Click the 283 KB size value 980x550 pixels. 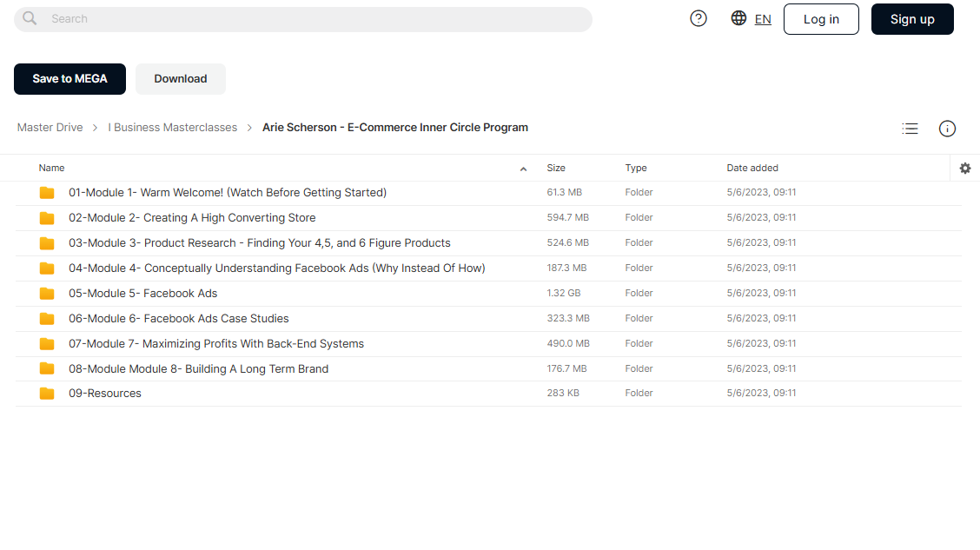(x=562, y=393)
